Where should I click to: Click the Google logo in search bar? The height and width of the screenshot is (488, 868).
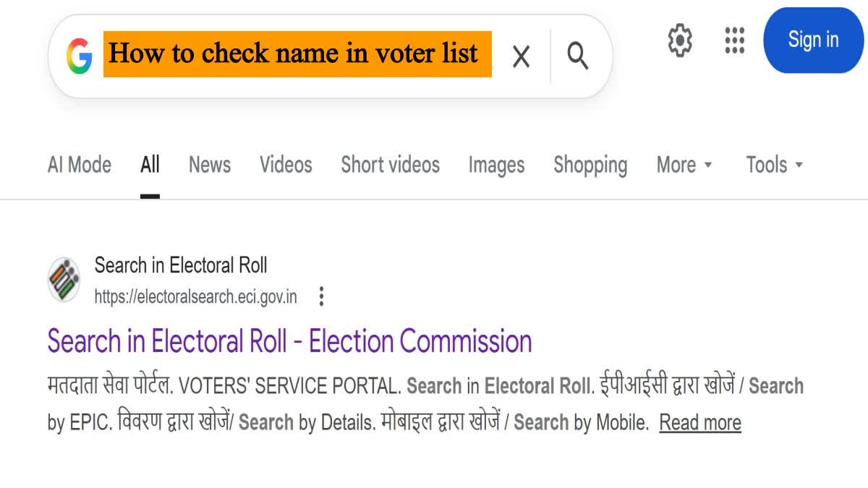79,56
